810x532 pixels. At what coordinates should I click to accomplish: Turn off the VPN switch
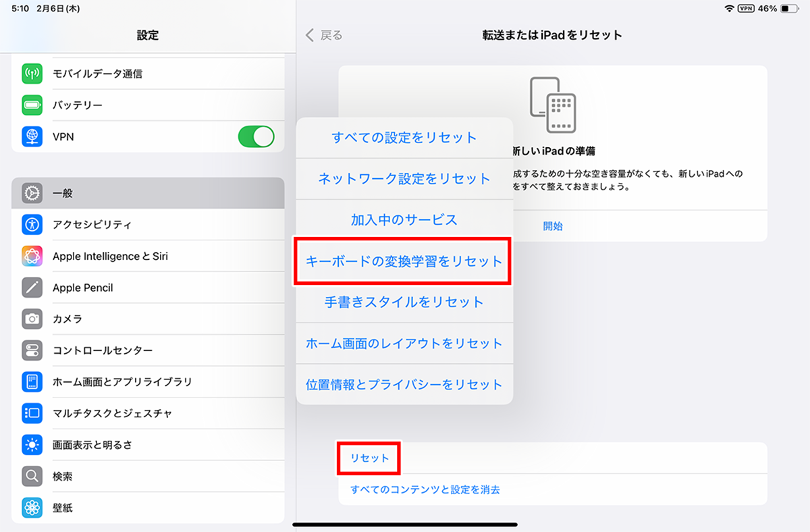click(x=256, y=136)
